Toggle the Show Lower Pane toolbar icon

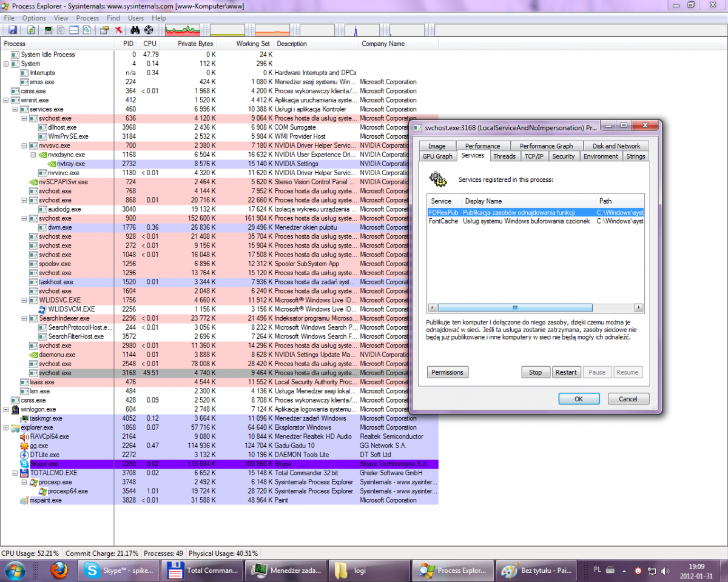74,30
